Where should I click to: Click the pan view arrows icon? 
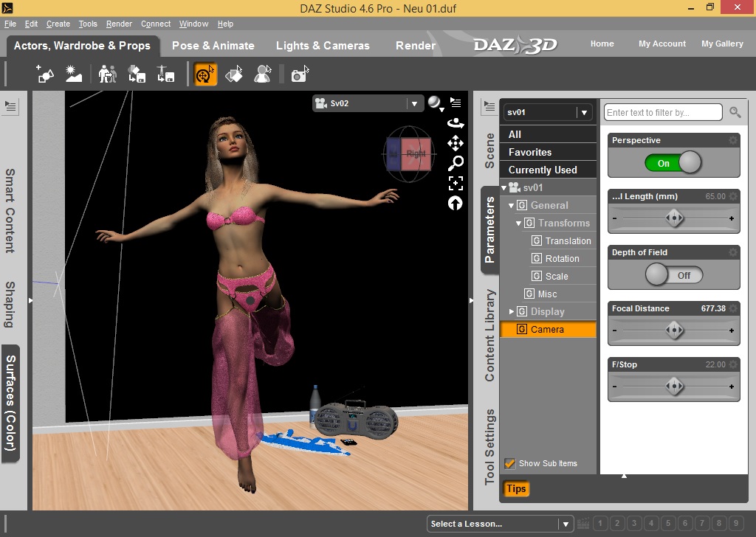[456, 143]
